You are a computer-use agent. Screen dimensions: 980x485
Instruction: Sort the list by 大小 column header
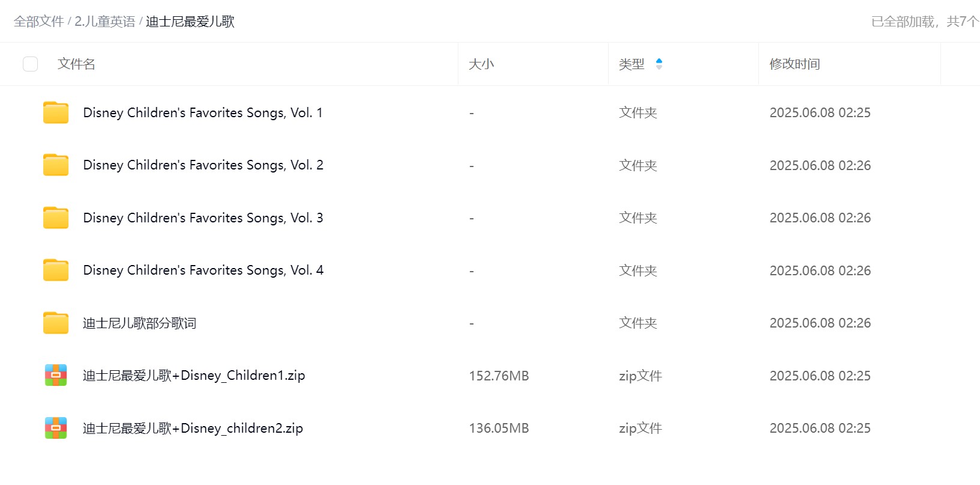(x=481, y=64)
